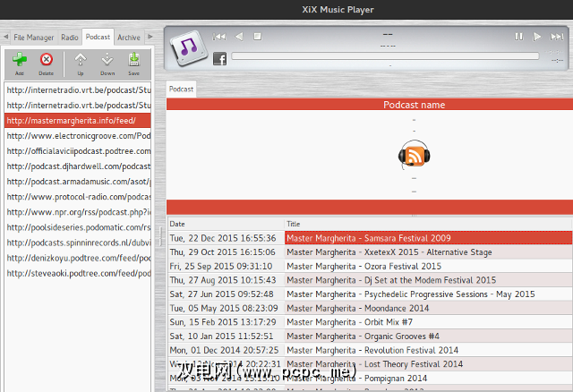573x392 pixels.
Task: Select the electronicgroove.com podcast feed
Action: point(78,136)
